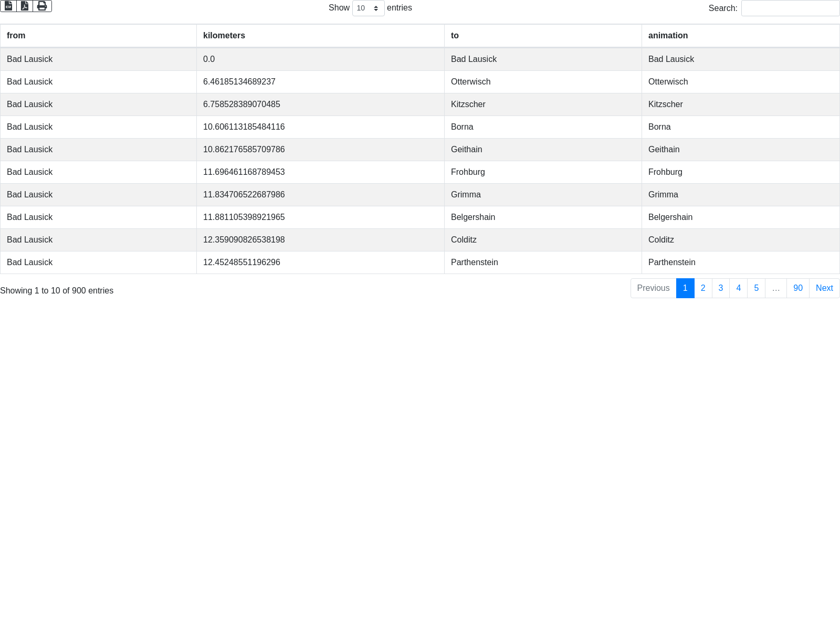The width and height of the screenshot is (840, 630).
Task: Select the 10.606113185484116 kilometers cell
Action: click(x=244, y=127)
